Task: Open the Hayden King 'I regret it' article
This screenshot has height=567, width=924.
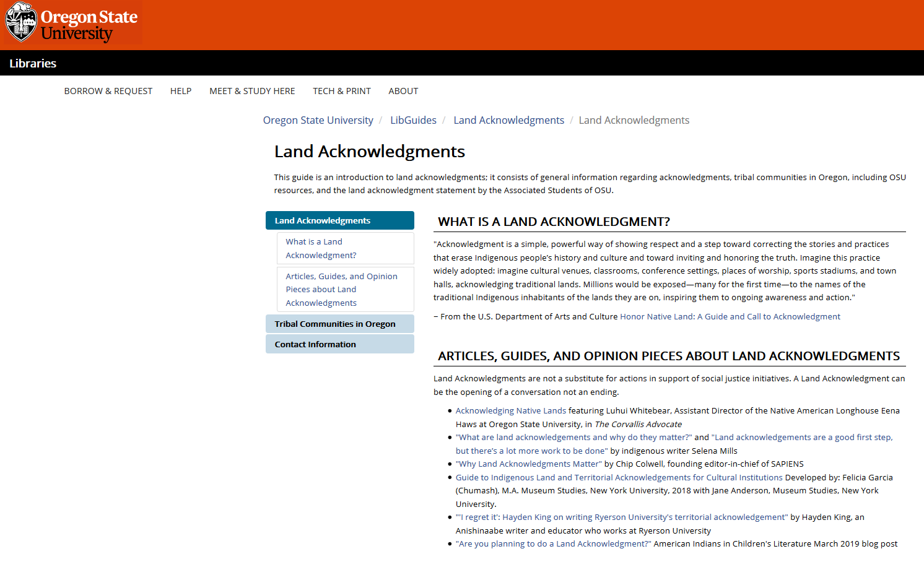Action: click(620, 517)
